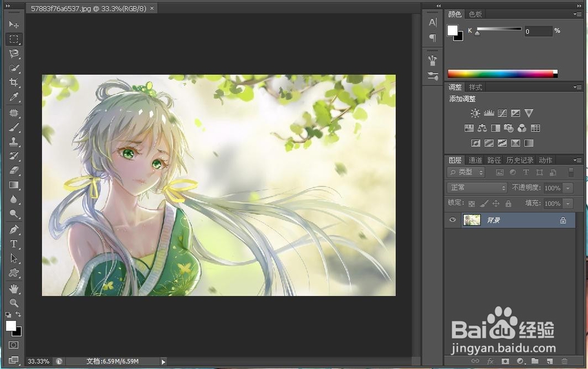Open the color panel flyout menu
The height and width of the screenshot is (369, 588).
click(577, 14)
